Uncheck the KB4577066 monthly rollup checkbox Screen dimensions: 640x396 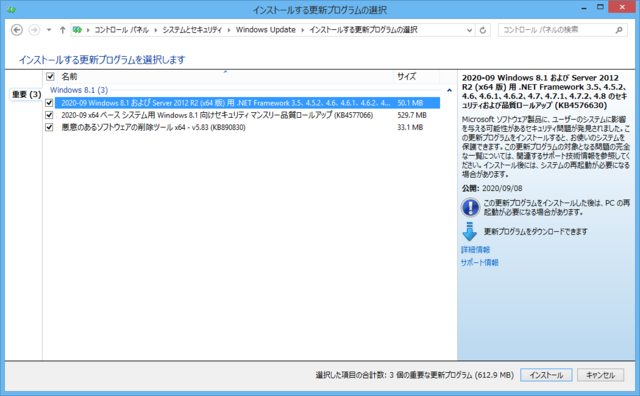pyautogui.click(x=49, y=115)
